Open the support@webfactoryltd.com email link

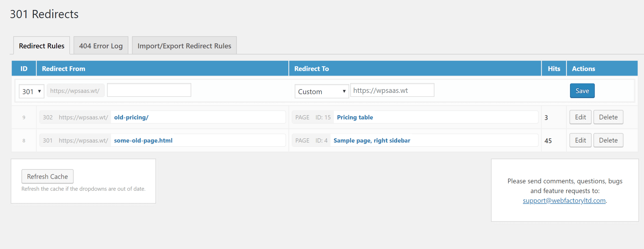(564, 200)
